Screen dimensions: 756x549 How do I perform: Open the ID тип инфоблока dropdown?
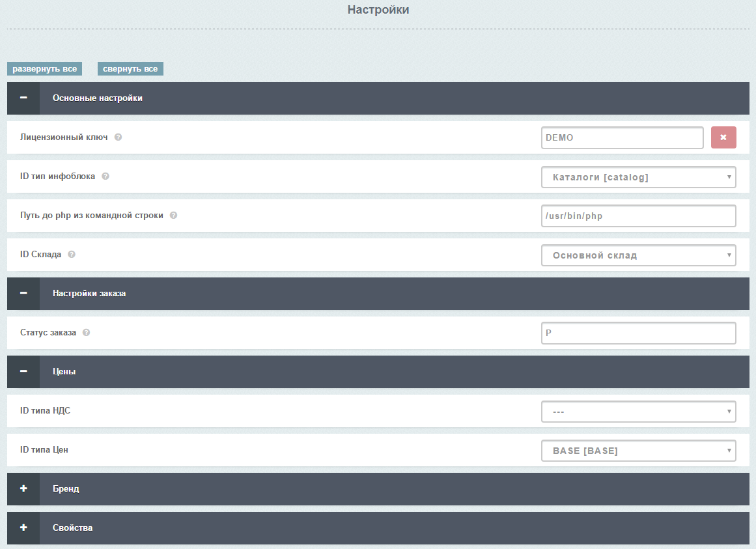pyautogui.click(x=638, y=177)
